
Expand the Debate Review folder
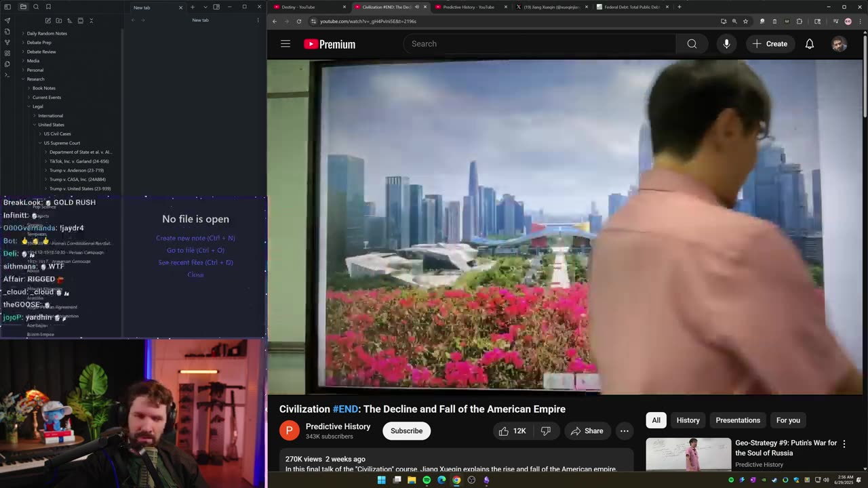(x=41, y=52)
